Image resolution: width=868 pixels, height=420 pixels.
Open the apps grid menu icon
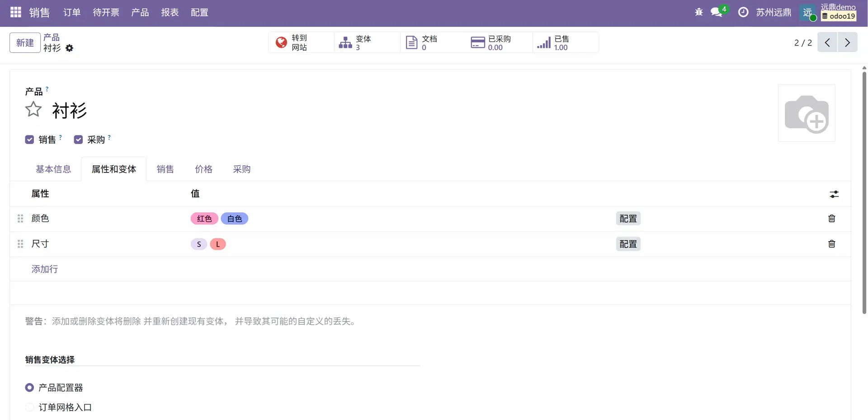[16, 12]
